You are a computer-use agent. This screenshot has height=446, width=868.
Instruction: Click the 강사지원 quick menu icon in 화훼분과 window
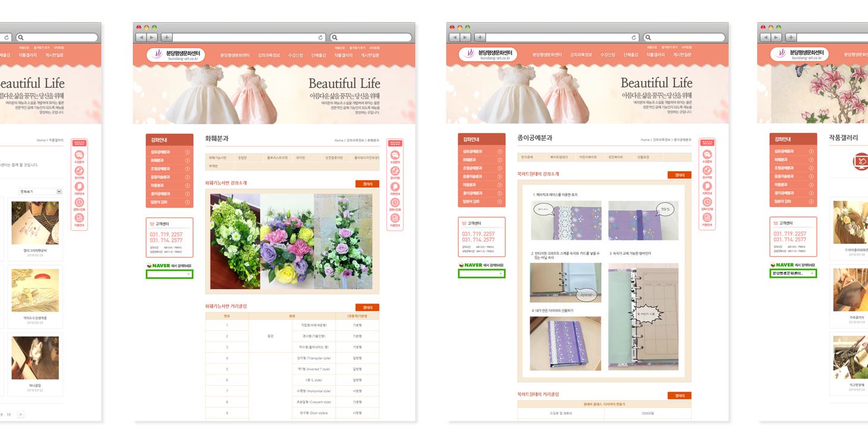pos(395,172)
